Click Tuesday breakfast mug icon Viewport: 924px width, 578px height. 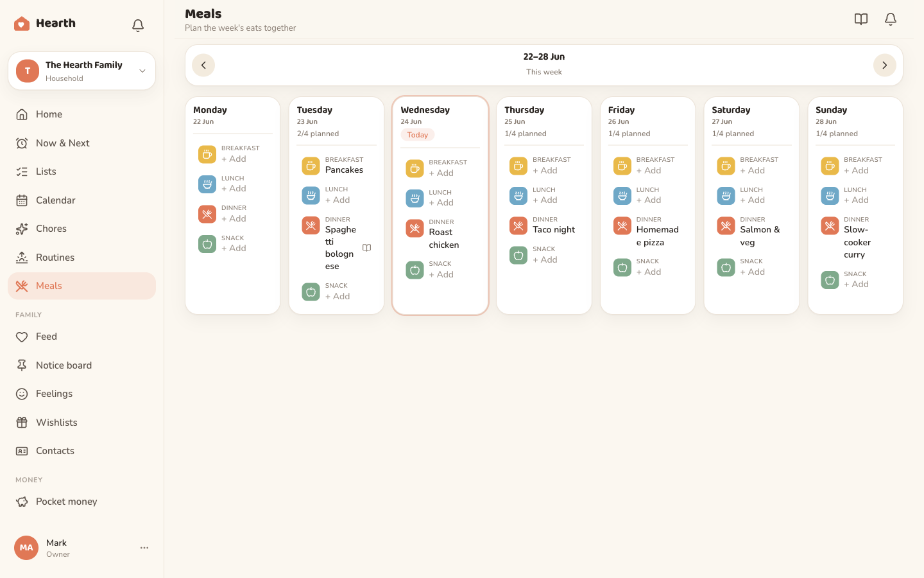click(311, 166)
